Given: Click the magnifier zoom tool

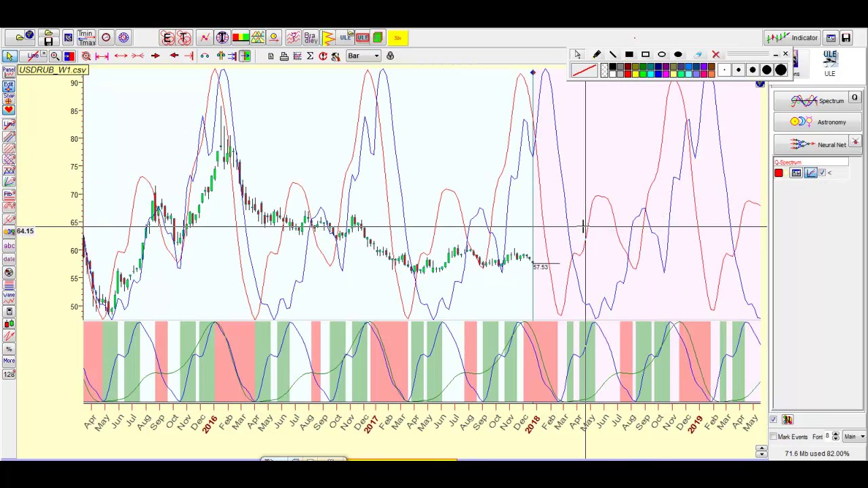Looking at the screenshot, I should click(55, 56).
